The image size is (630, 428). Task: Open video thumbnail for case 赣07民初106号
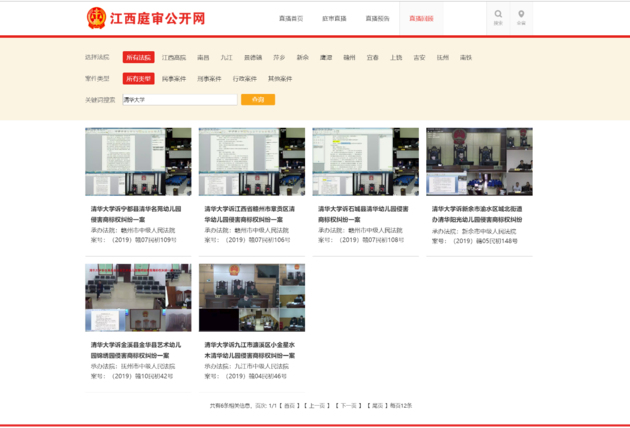point(252,162)
